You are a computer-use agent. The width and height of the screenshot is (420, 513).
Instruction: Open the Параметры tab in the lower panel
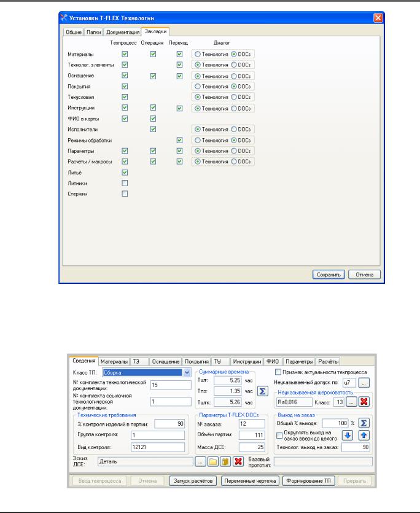[299, 361]
